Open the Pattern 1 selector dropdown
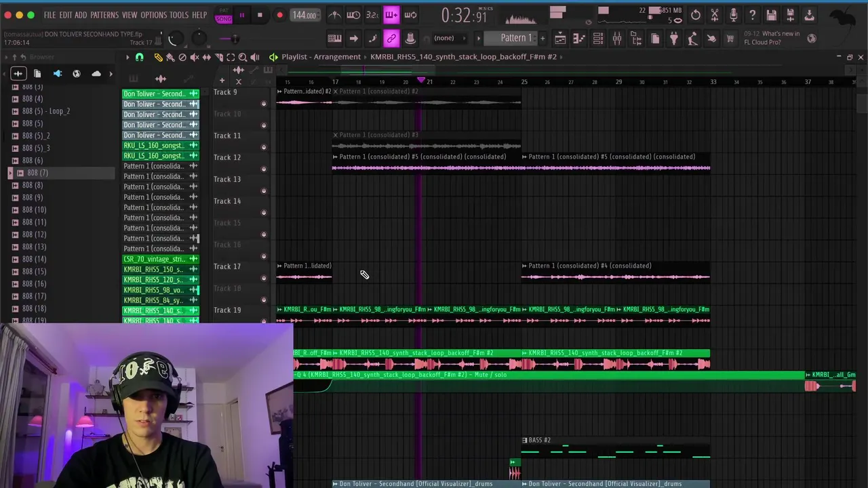Viewport: 868px width, 488px height. click(x=515, y=38)
